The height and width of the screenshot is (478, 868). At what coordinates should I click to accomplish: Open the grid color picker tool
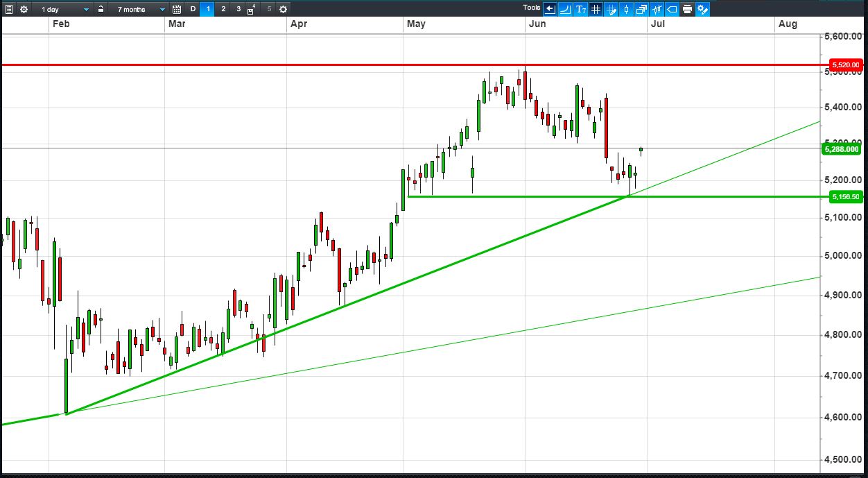click(x=611, y=9)
